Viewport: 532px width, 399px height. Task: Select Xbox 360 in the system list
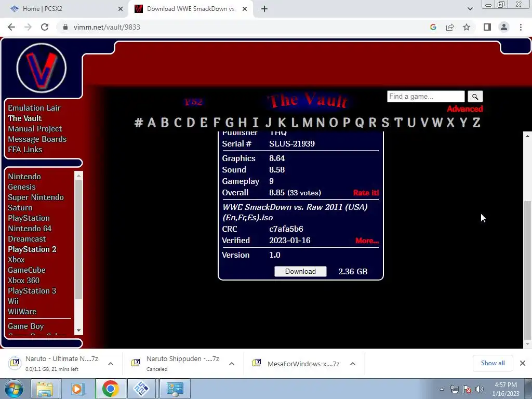click(x=24, y=281)
